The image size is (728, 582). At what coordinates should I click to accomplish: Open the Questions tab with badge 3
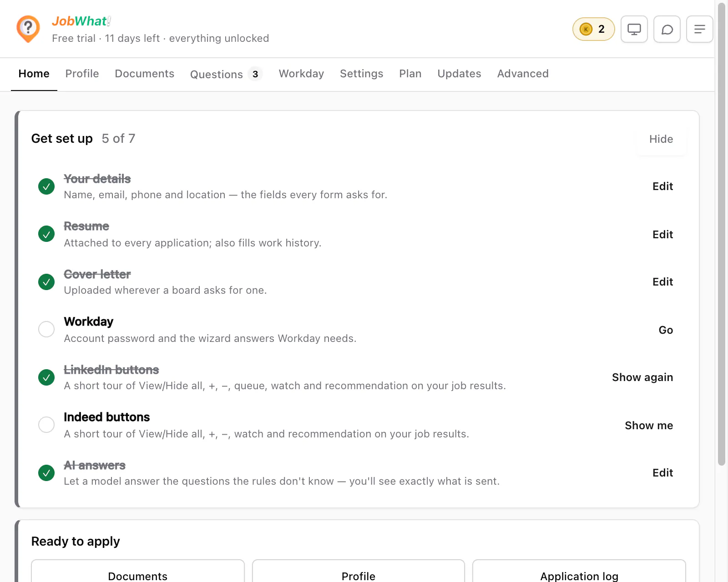[x=226, y=74]
